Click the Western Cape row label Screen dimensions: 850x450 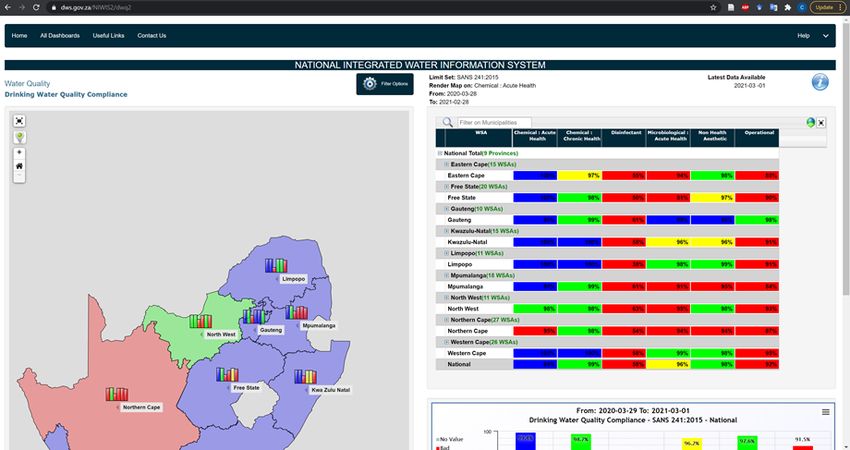(466, 353)
